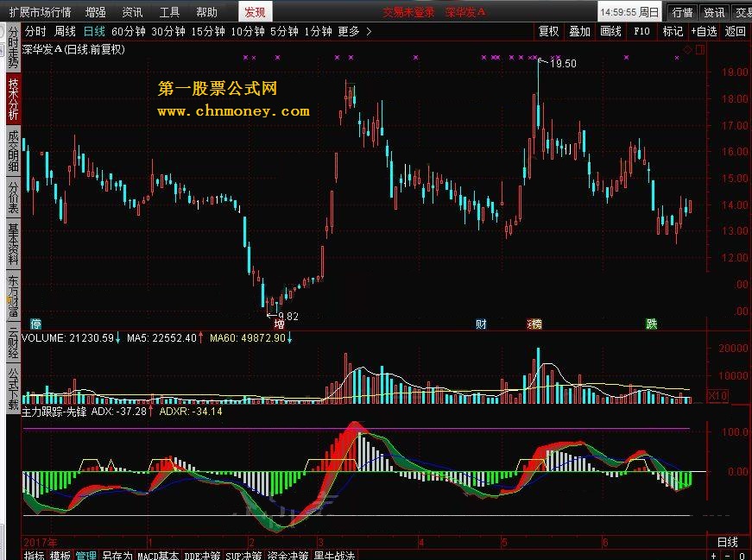This screenshot has width=752, height=560.
Task: Expand the 更多 periods dropdown
Action: pyautogui.click(x=355, y=32)
